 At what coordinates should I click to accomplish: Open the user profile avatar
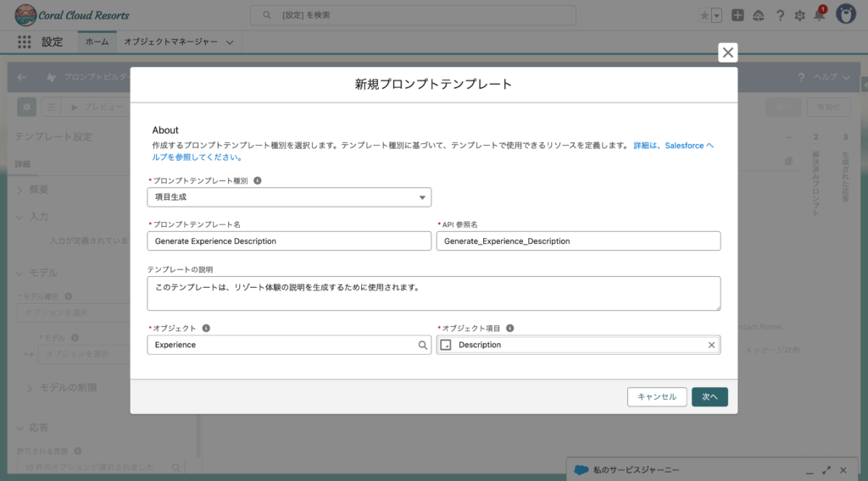pyautogui.click(x=845, y=14)
